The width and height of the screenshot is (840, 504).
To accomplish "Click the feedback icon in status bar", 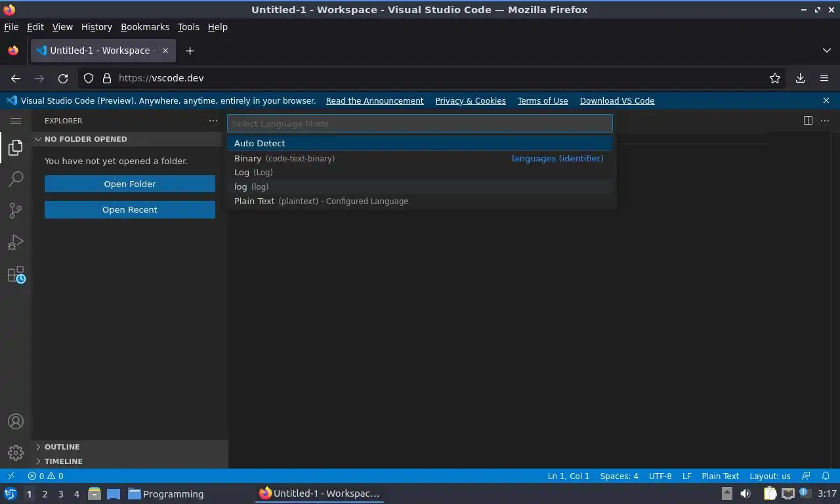I will [x=807, y=476].
